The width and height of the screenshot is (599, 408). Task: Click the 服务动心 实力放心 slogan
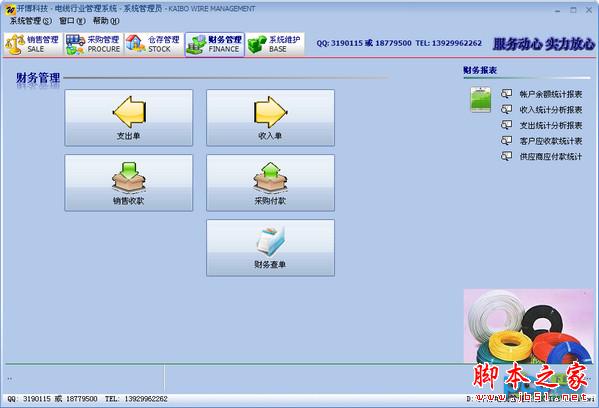coord(544,44)
